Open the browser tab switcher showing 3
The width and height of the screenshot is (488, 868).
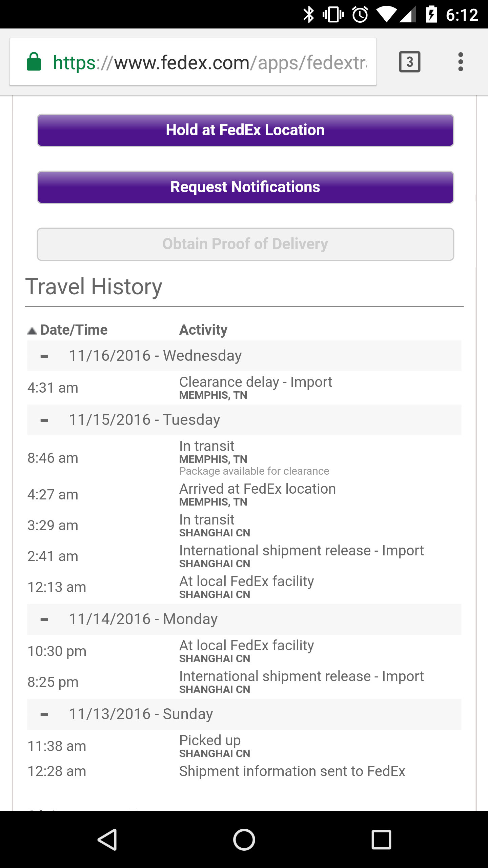(x=410, y=62)
